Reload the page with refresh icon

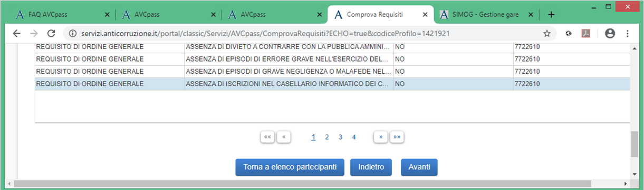(x=51, y=33)
